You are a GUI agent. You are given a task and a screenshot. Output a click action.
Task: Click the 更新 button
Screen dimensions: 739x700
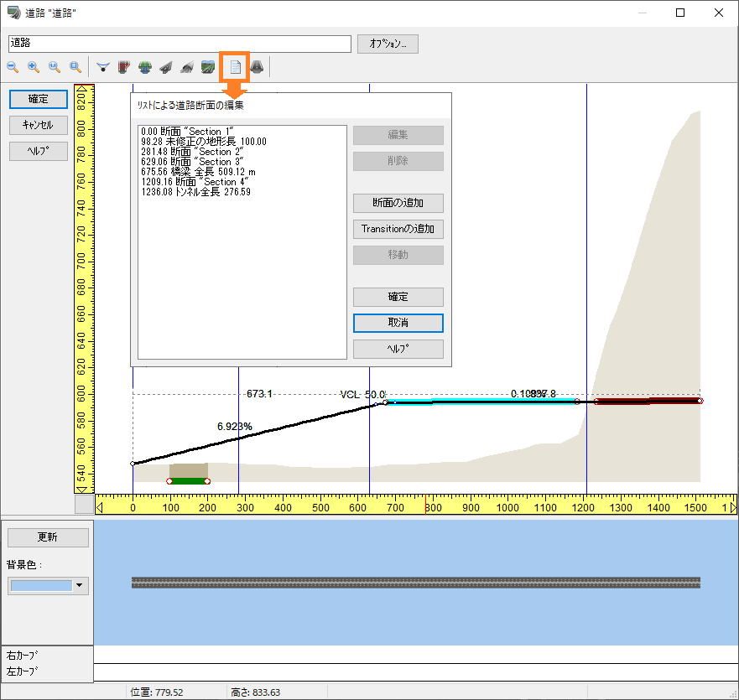pos(48,537)
